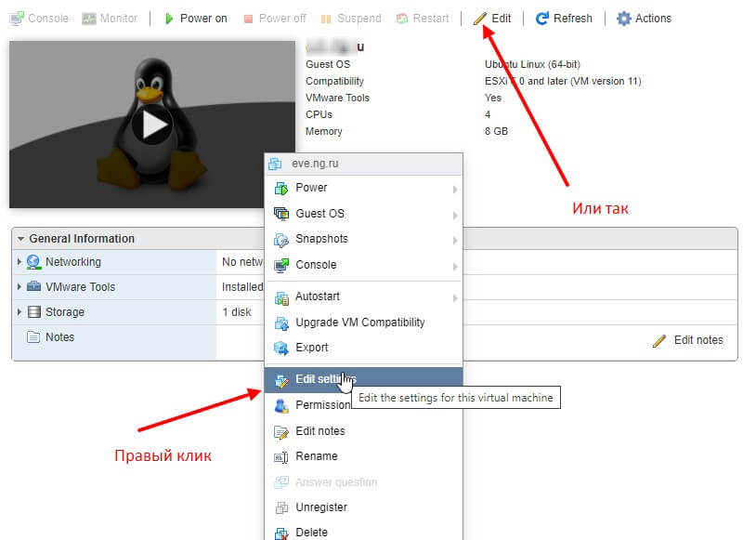
Task: Open the Console from the toolbar
Action: coord(39,18)
